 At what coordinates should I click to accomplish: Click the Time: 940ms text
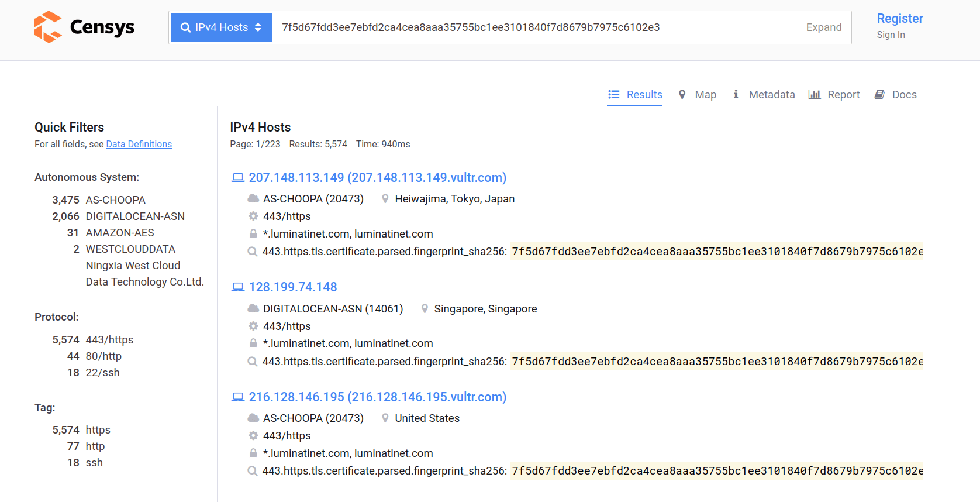383,145
